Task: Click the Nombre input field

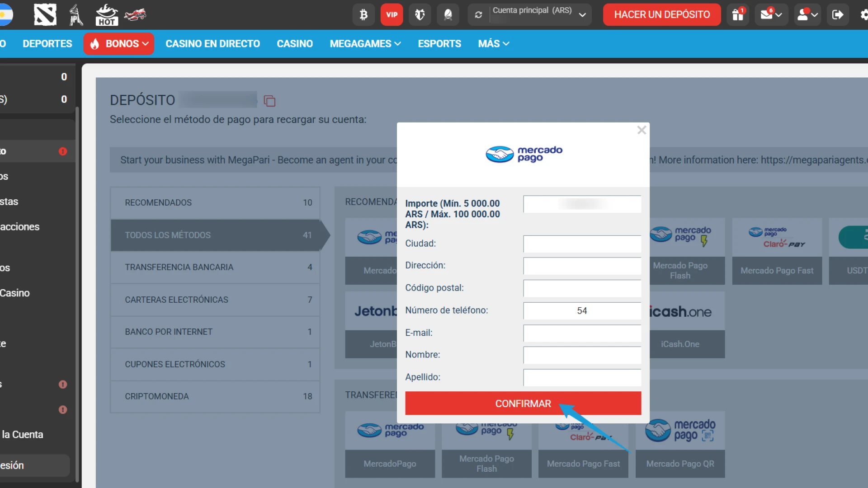Action: pos(582,355)
